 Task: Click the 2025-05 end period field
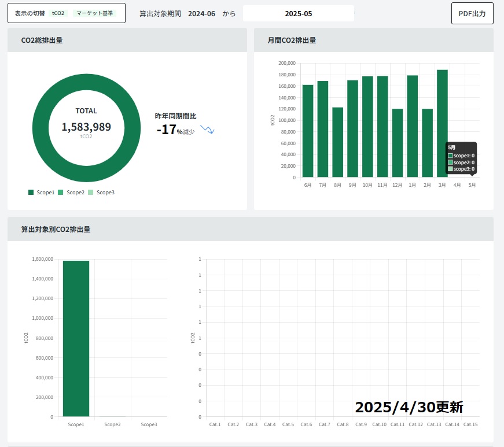click(298, 13)
